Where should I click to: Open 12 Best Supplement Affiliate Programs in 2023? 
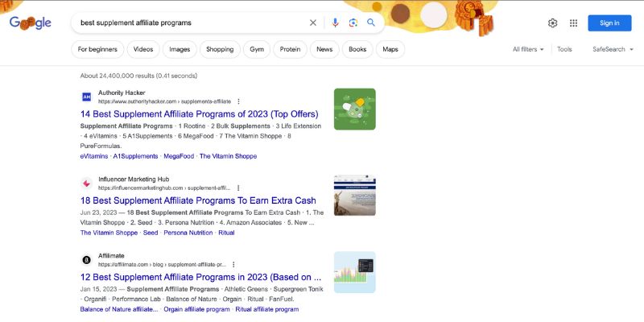(x=200, y=277)
